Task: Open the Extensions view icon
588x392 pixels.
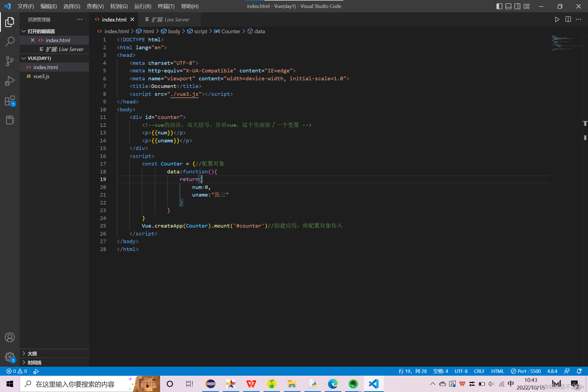Action: tap(10, 101)
